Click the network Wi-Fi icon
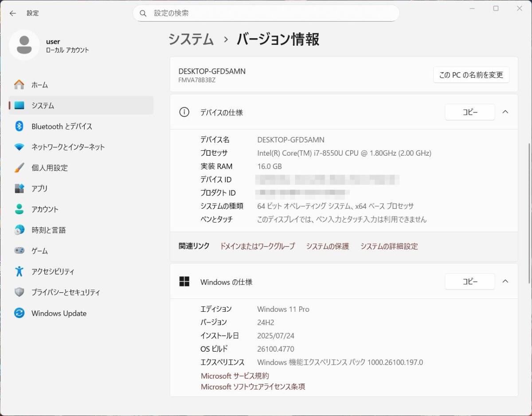The width and height of the screenshot is (532, 416). 19,147
